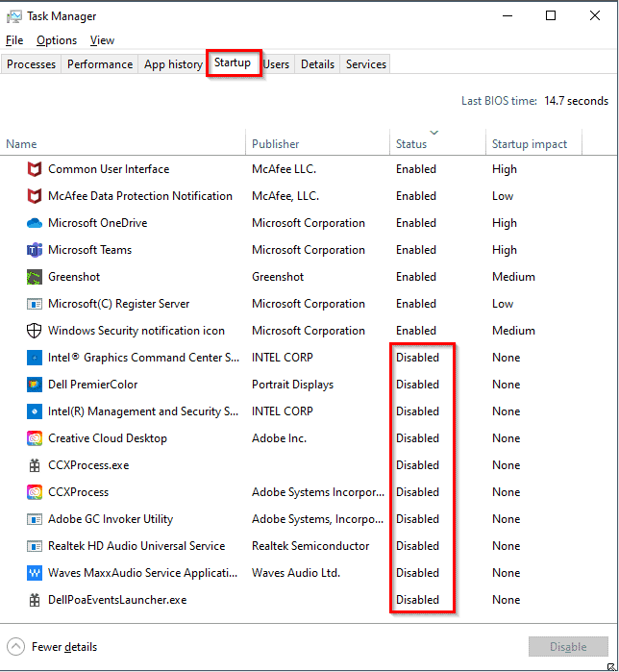Viewport: 619px width, 672px height.
Task: Click the Waves Audio Ltd. publisher cell
Action: [x=296, y=573]
